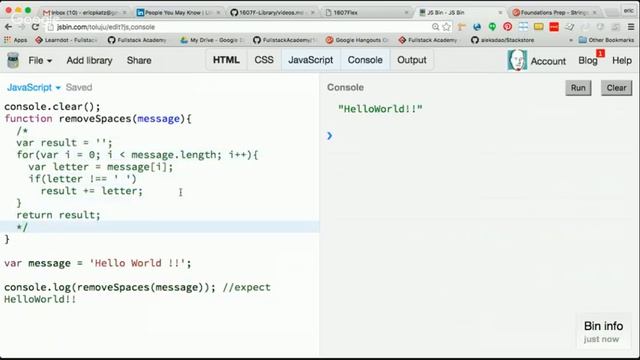Switch to the People You May Know tab
640x360 pixels.
(x=178, y=13)
